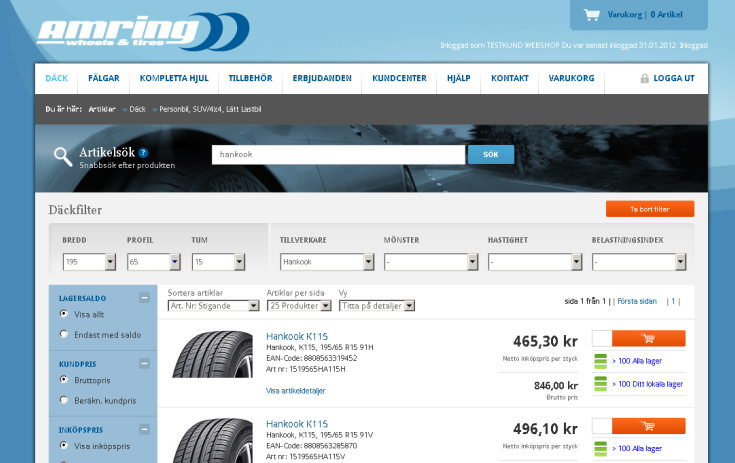Click the EAN-Code 8808563319452 text
735x463 pixels.
[x=311, y=358]
